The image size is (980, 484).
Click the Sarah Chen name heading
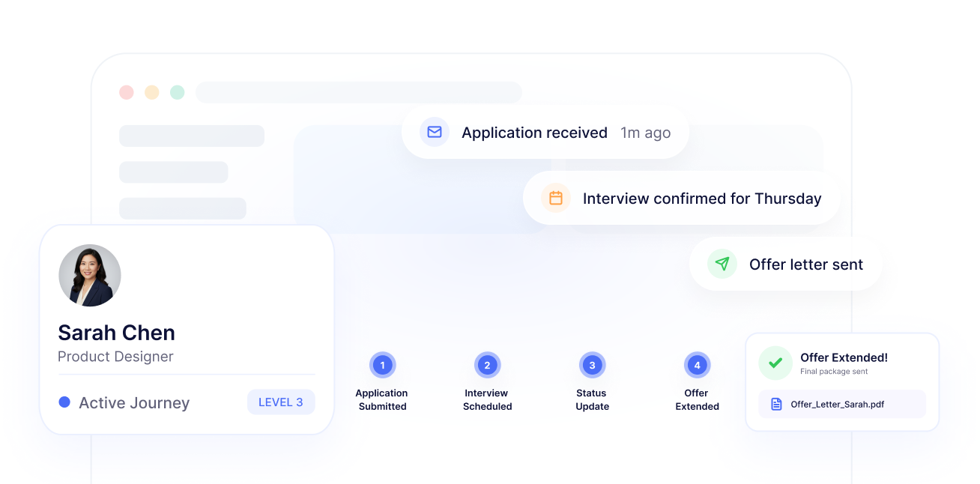coord(116,333)
